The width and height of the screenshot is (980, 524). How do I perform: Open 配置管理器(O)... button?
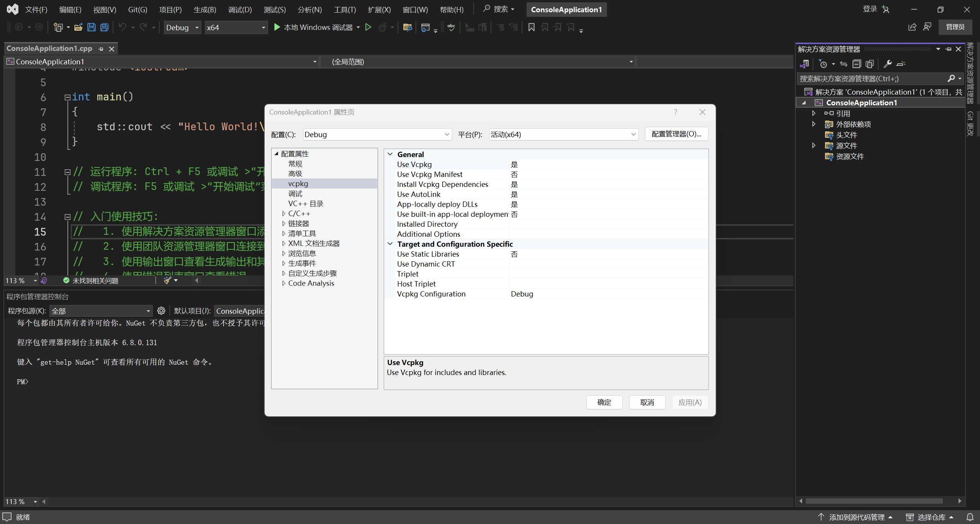[676, 134]
